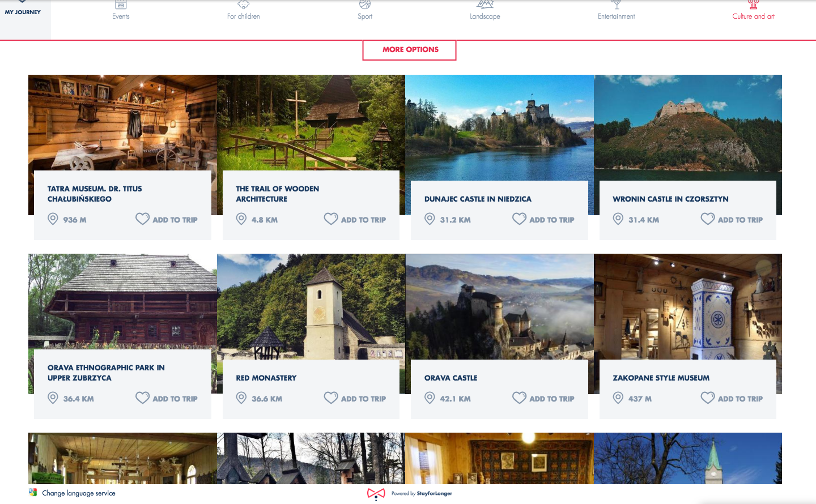Image resolution: width=816 pixels, height=504 pixels.
Task: Toggle the heart for Dunajec Castle in Niedzica
Action: [x=519, y=219]
